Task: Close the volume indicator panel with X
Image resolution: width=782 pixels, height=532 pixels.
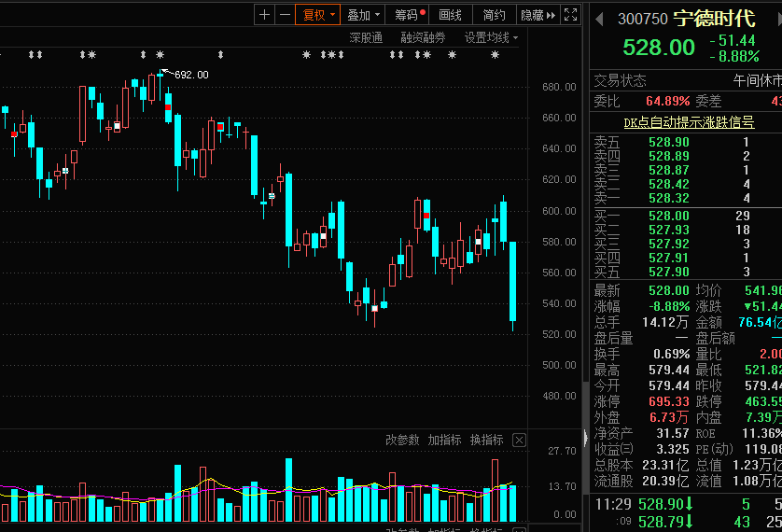Action: tap(520, 440)
